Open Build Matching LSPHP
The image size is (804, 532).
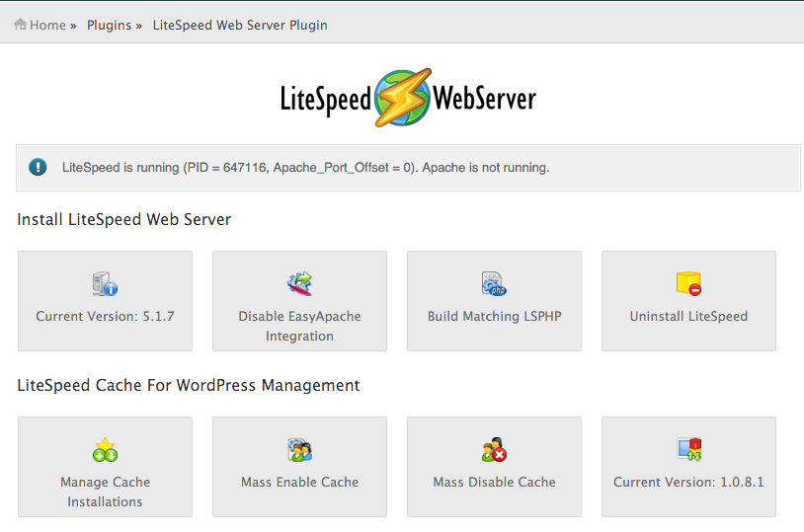494,301
